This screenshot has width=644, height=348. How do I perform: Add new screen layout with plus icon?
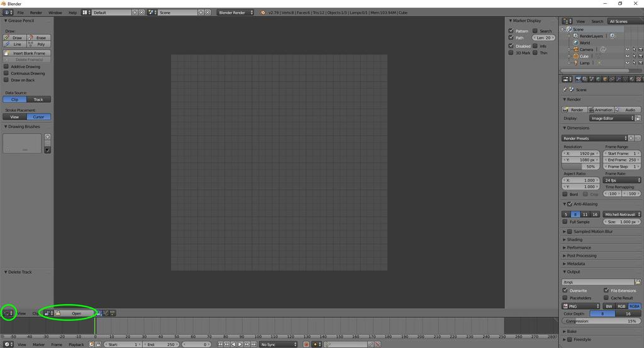[135, 13]
